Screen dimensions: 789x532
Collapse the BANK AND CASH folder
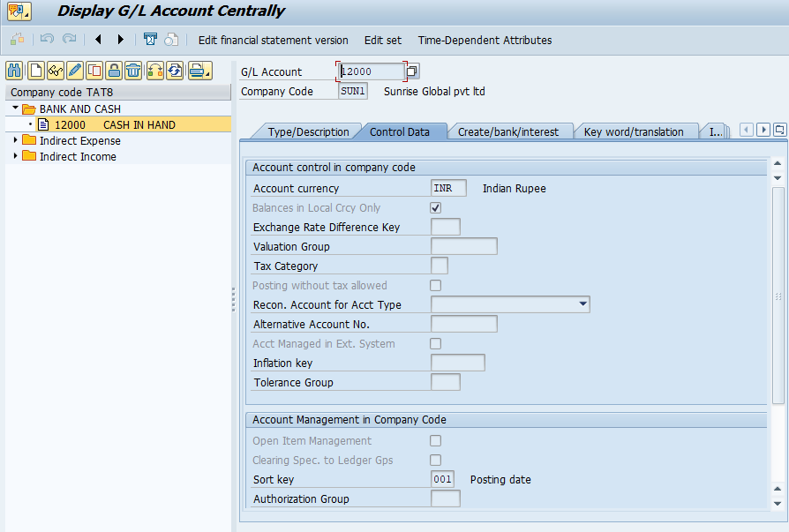16,109
